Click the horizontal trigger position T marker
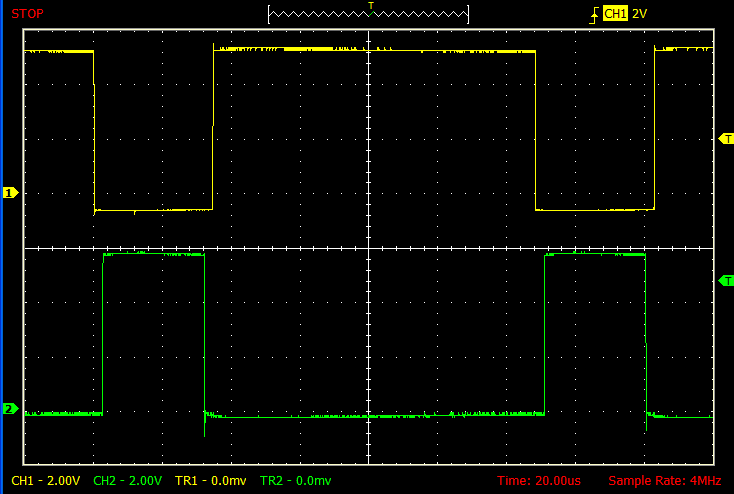734x494 pixels. (x=371, y=6)
